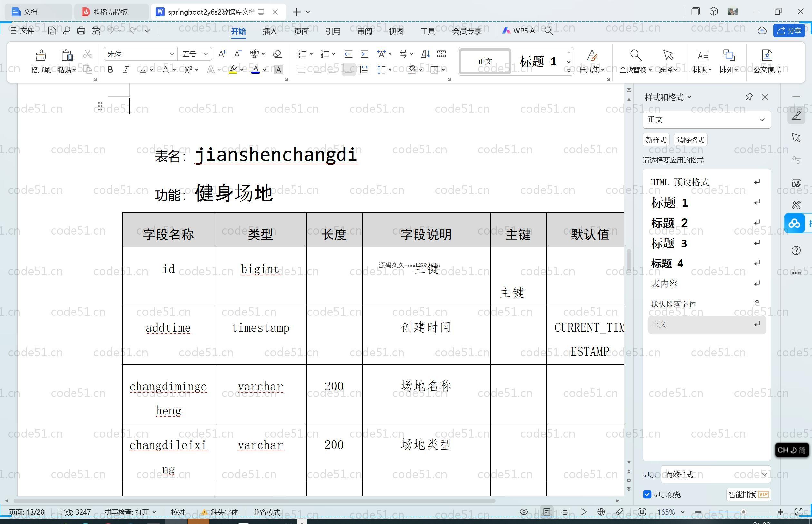Click decrease indent icon
Viewport: 812px width, 524px height.
(348, 54)
